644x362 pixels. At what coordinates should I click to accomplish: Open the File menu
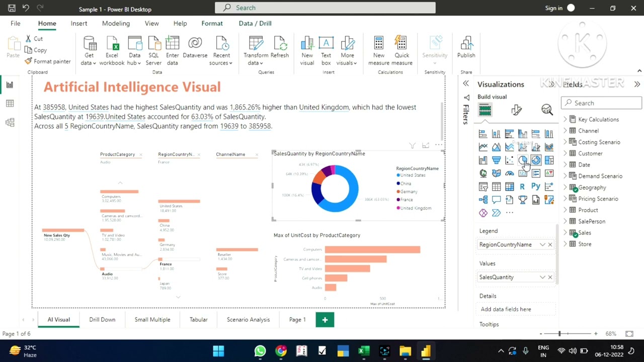[x=16, y=23]
